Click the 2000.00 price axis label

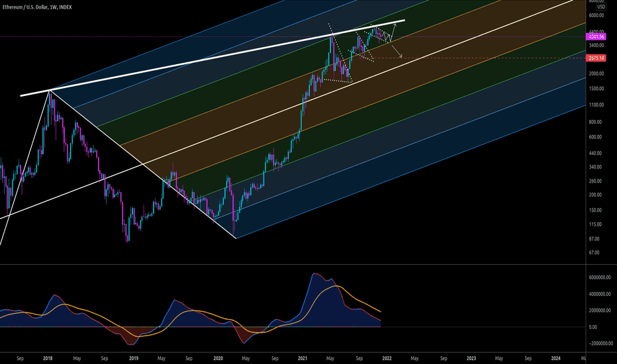(x=596, y=73)
